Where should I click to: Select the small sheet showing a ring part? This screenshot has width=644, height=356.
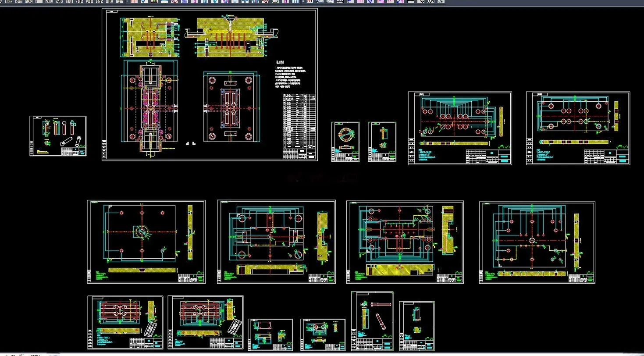(345, 142)
